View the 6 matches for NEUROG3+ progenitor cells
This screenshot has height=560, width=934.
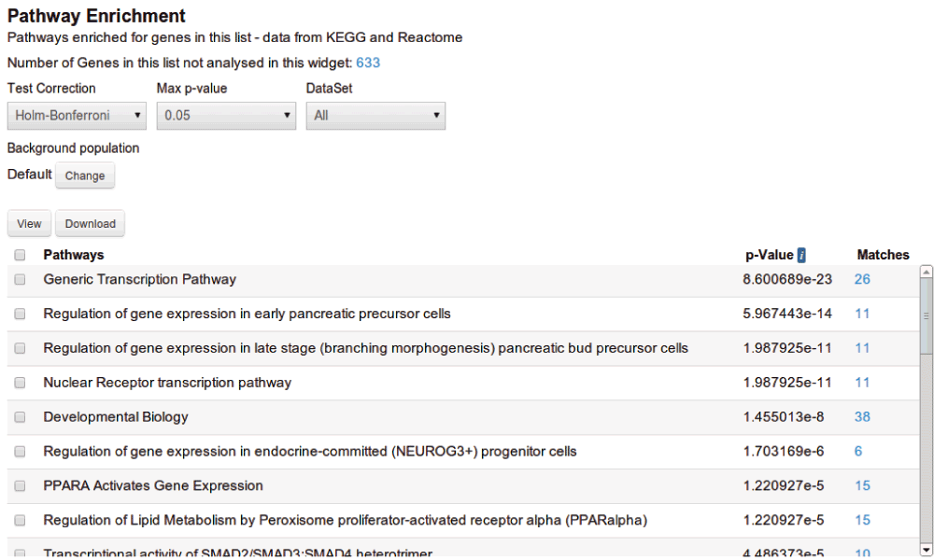[x=860, y=452]
